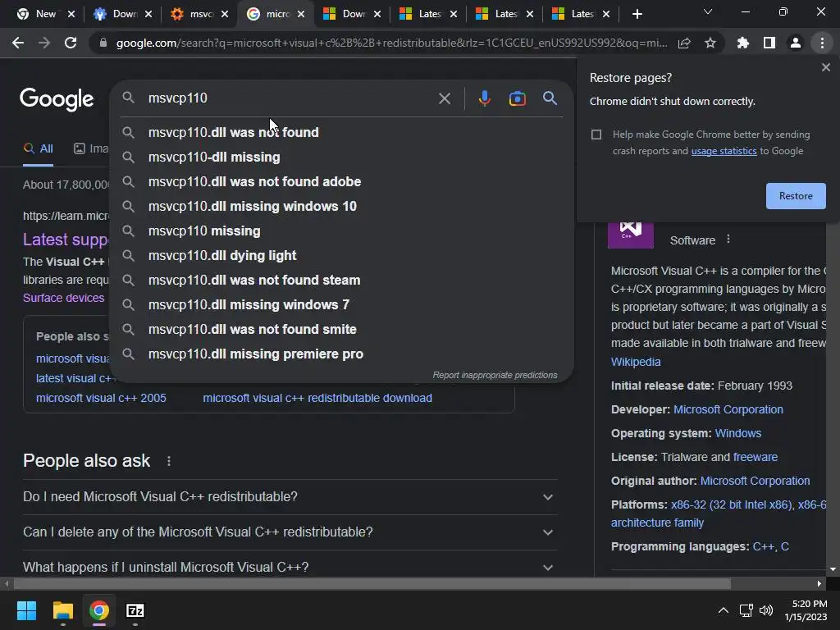This screenshot has width=840, height=630.
Task: Open the freeware license link
Action: [x=755, y=457]
